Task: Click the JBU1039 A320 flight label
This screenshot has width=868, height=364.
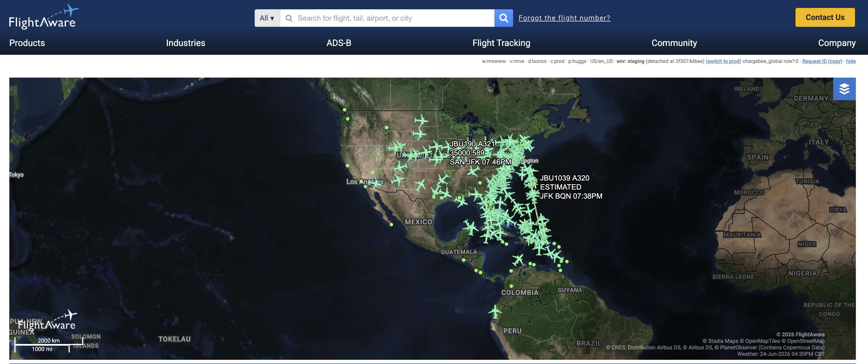Action: [x=564, y=178]
